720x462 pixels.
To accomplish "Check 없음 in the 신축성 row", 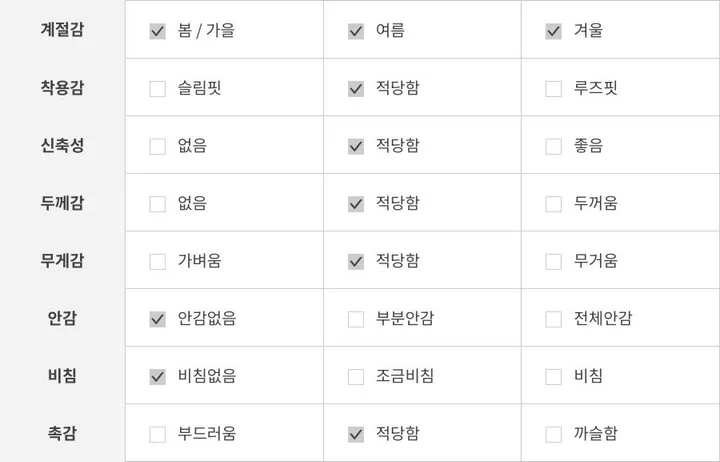I will click(158, 146).
